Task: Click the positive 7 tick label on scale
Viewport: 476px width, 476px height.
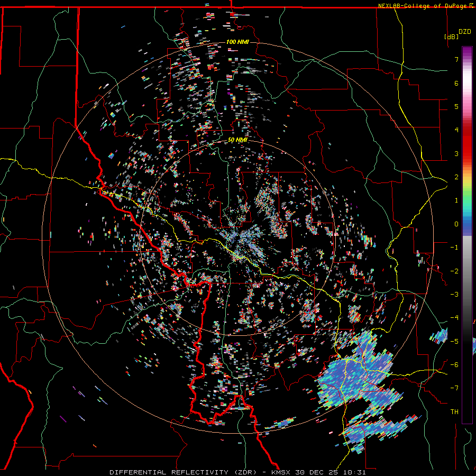Action: point(456,59)
